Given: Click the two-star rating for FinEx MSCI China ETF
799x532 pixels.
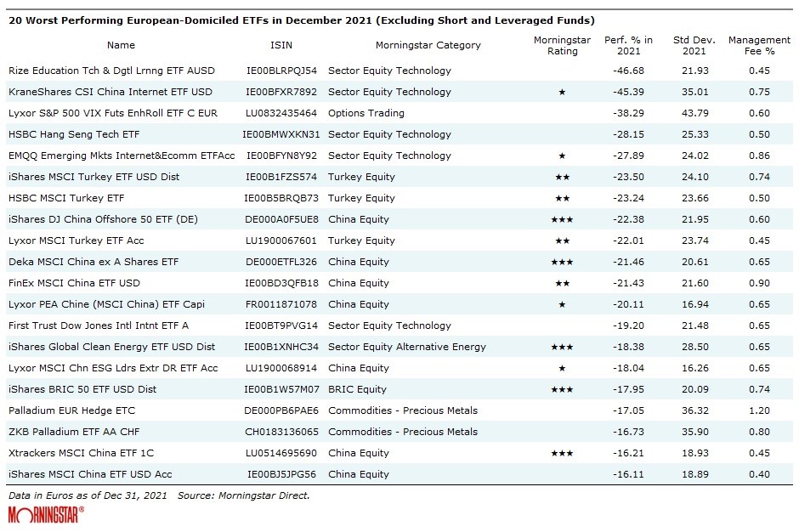Looking at the screenshot, I should pos(562,283).
